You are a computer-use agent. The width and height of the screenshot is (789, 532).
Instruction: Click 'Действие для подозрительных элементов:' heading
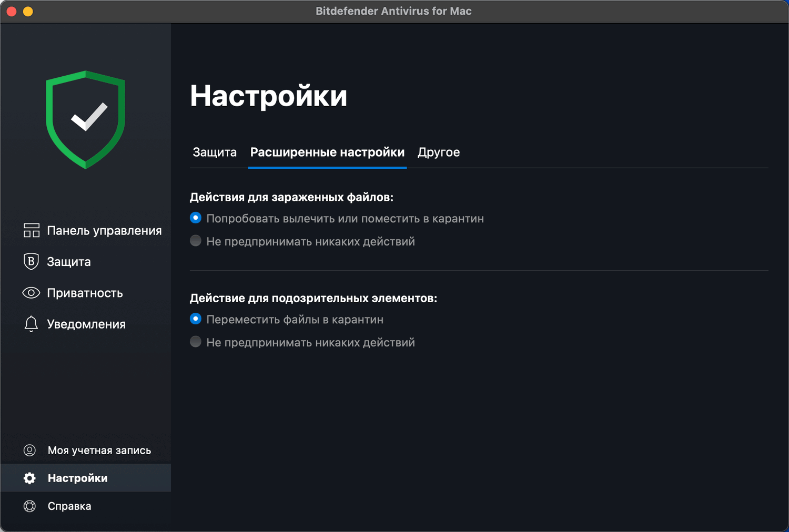coord(313,298)
